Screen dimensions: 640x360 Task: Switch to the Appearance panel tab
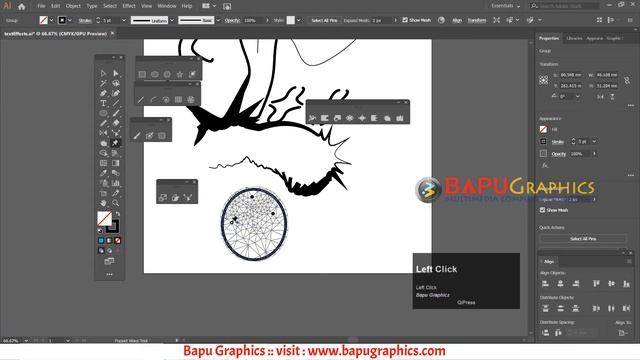595,38
